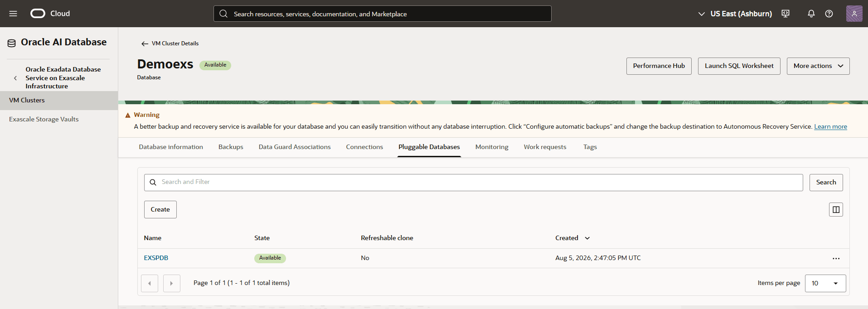Open the EXSPDB pluggable database link
Screen dimensions: 868x309
tap(156, 258)
